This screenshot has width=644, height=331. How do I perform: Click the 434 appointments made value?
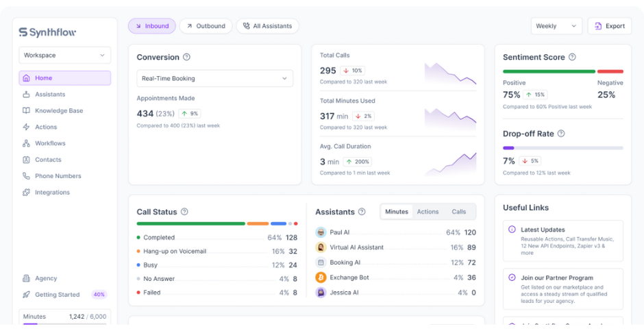coord(145,114)
